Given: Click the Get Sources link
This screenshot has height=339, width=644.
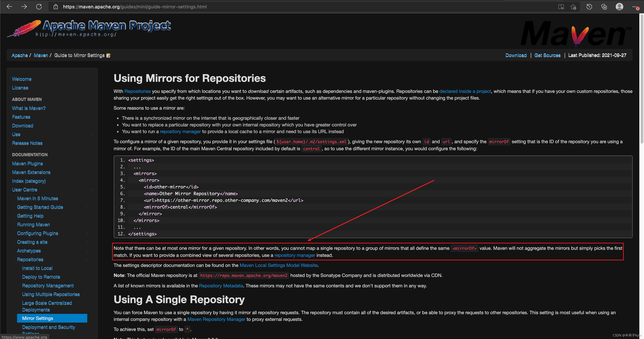Looking at the screenshot, I should coord(548,55).
